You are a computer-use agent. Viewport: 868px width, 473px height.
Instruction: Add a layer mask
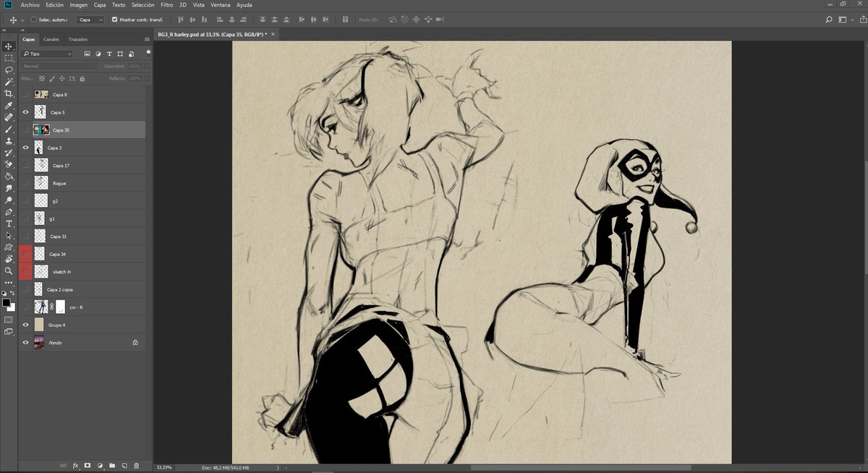pyautogui.click(x=88, y=465)
